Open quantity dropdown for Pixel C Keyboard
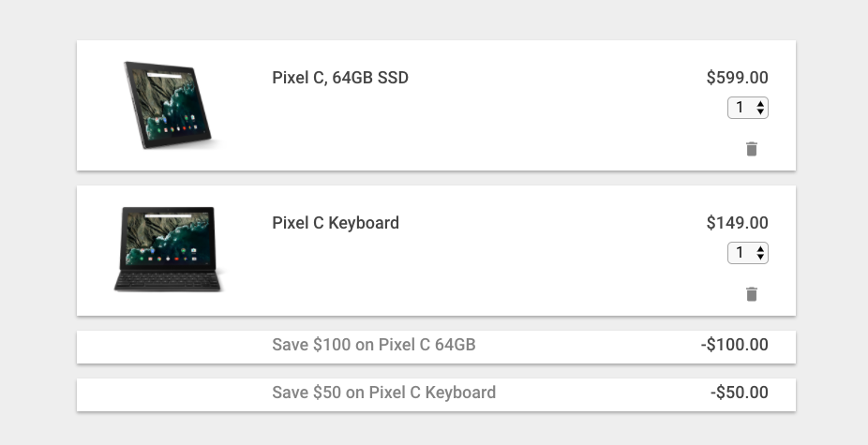The height and width of the screenshot is (445, 868). [748, 253]
